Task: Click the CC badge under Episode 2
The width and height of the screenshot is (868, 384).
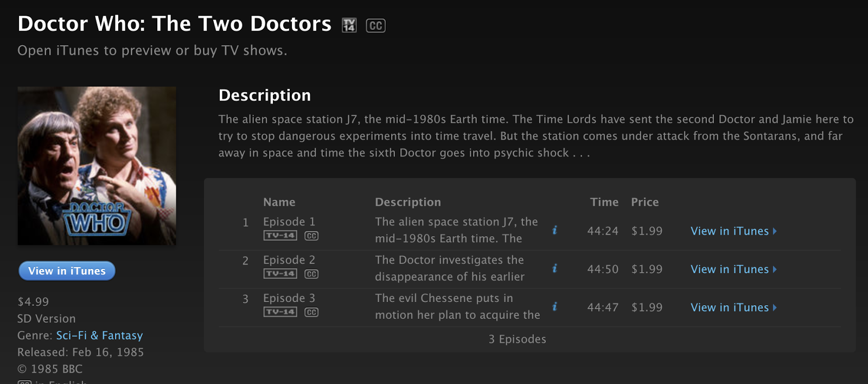Action: pyautogui.click(x=311, y=274)
